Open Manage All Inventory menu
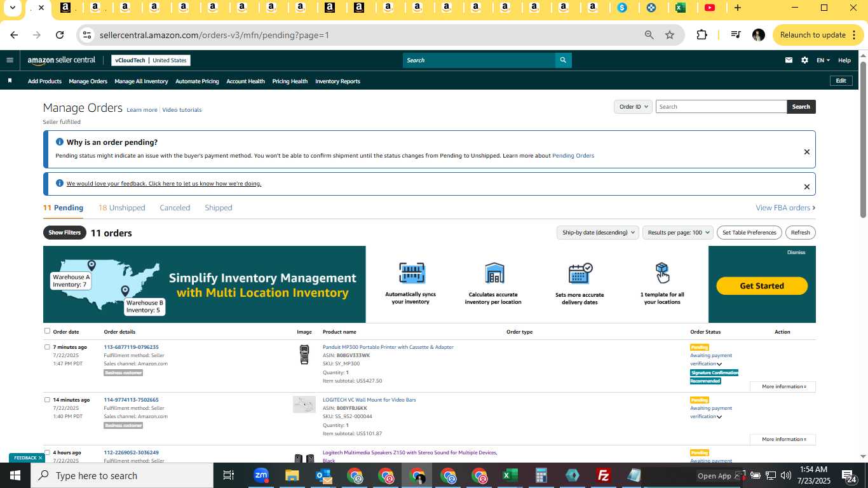Screen dimensions: 868x488 click(141, 81)
